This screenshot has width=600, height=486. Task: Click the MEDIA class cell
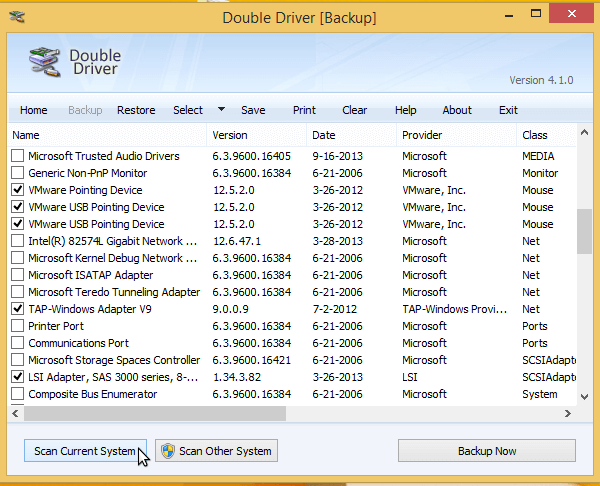tap(538, 156)
